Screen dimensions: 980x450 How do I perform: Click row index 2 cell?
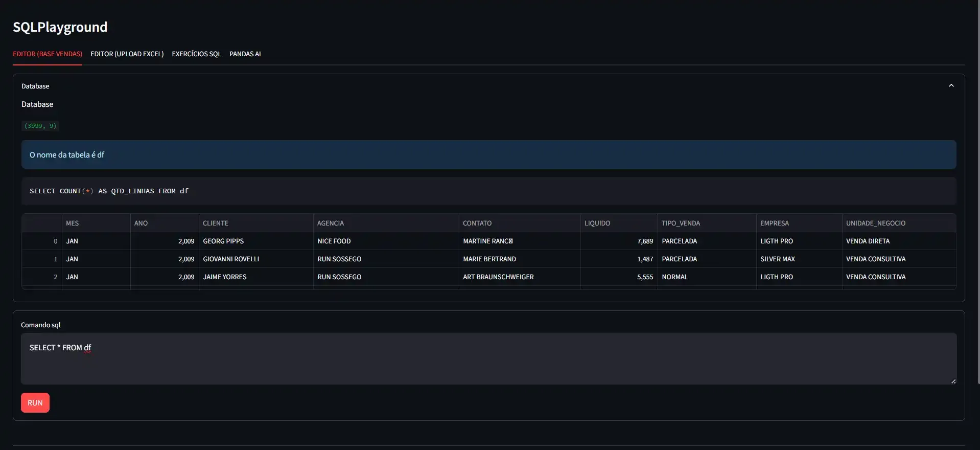(42, 277)
